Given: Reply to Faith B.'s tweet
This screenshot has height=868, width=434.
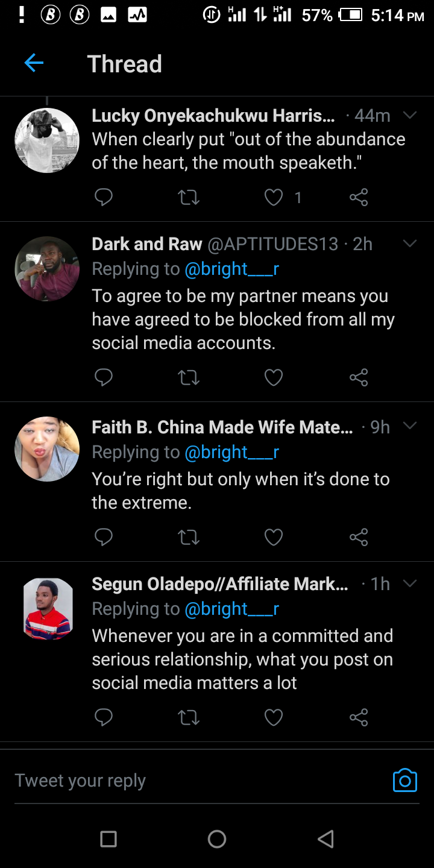Looking at the screenshot, I should click(x=104, y=536).
